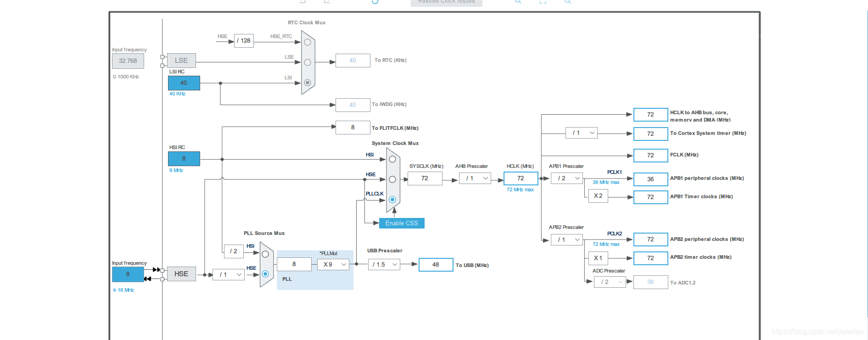This screenshot has width=868, height=340.
Task: Click the FCLK (MHz) value box
Action: coord(651,156)
